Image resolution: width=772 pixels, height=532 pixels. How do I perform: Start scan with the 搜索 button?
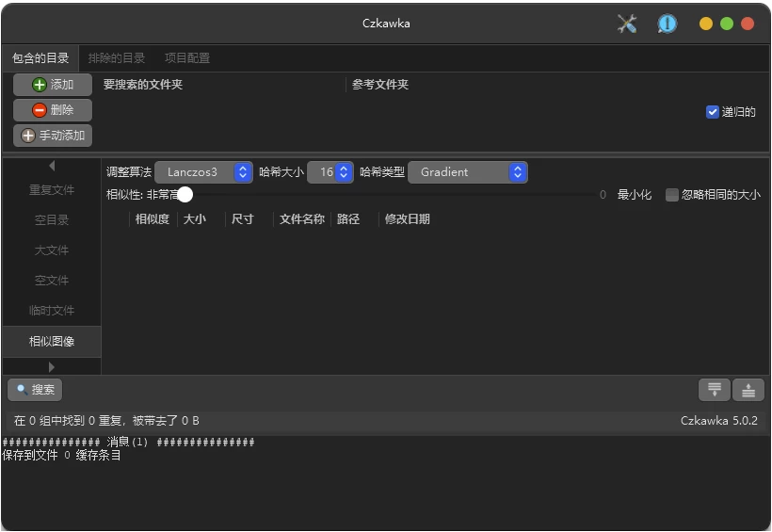point(35,389)
